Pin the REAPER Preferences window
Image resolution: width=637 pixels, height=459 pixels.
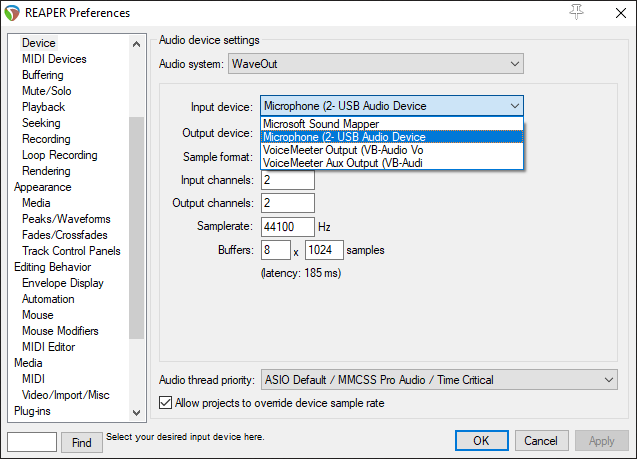[x=575, y=12]
